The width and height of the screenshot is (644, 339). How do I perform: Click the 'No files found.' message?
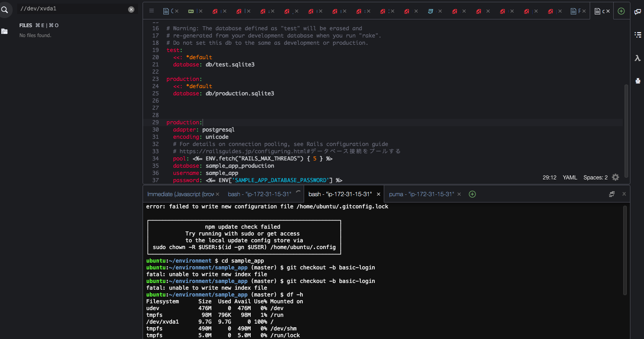coord(35,35)
